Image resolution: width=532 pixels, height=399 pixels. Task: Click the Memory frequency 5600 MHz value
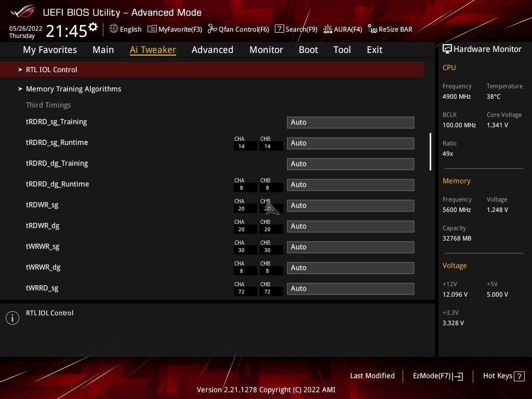457,210
